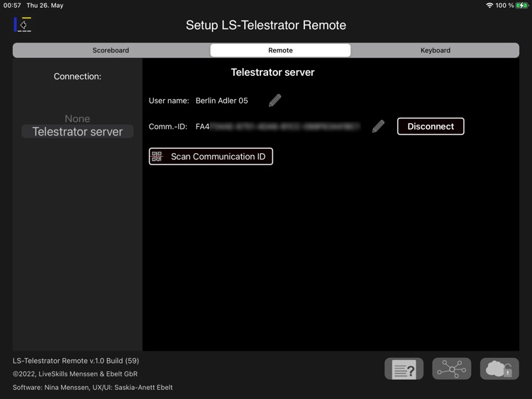
Task: Tap the back arrow icon at top left
Action: pos(23,24)
